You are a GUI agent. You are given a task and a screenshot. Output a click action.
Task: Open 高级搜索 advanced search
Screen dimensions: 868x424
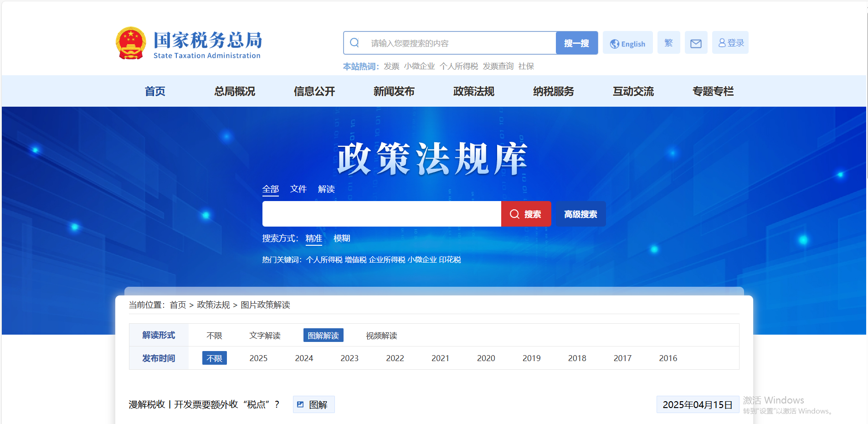[x=580, y=214]
